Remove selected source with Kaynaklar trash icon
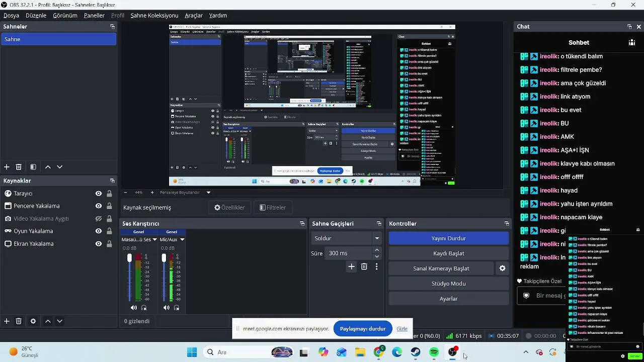Image resolution: width=644 pixels, height=362 pixels. tap(19, 321)
